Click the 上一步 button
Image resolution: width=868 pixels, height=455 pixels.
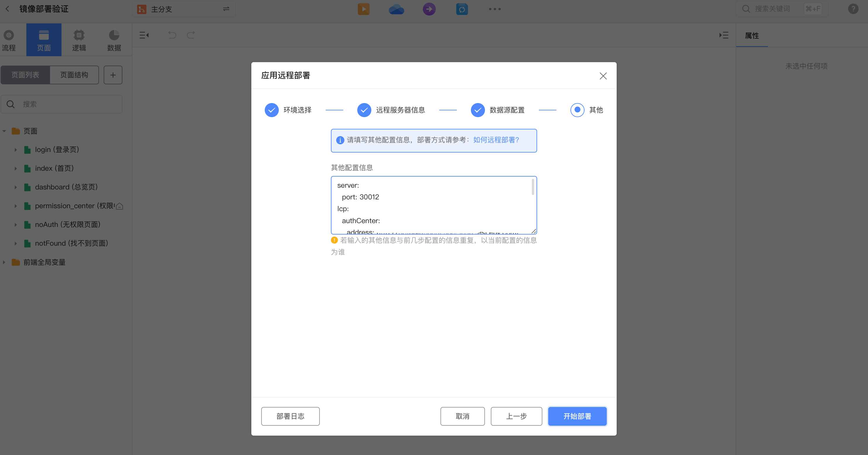(x=516, y=416)
